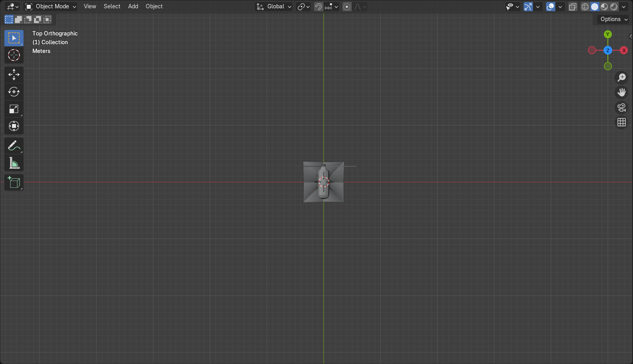Toggle snapping magnet icon

point(318,7)
